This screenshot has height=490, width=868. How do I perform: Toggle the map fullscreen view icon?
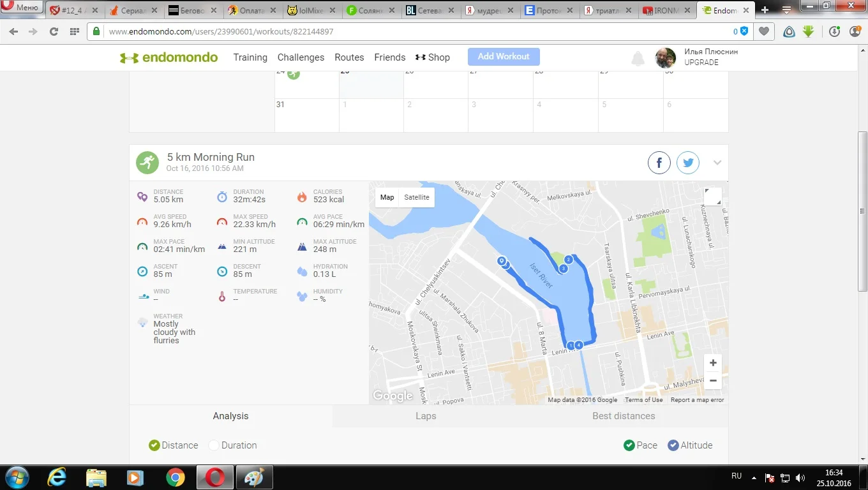tap(713, 197)
